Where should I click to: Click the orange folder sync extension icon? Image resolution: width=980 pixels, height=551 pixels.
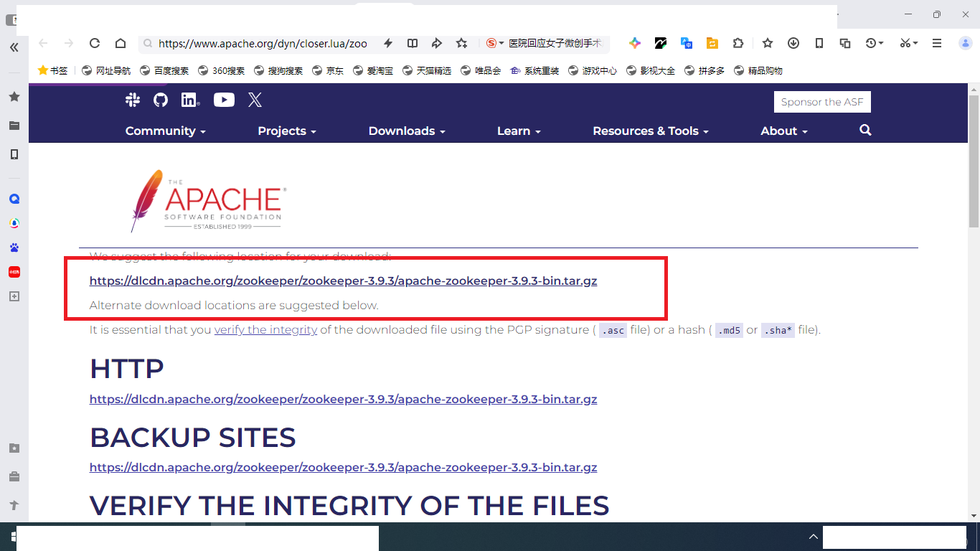point(712,43)
